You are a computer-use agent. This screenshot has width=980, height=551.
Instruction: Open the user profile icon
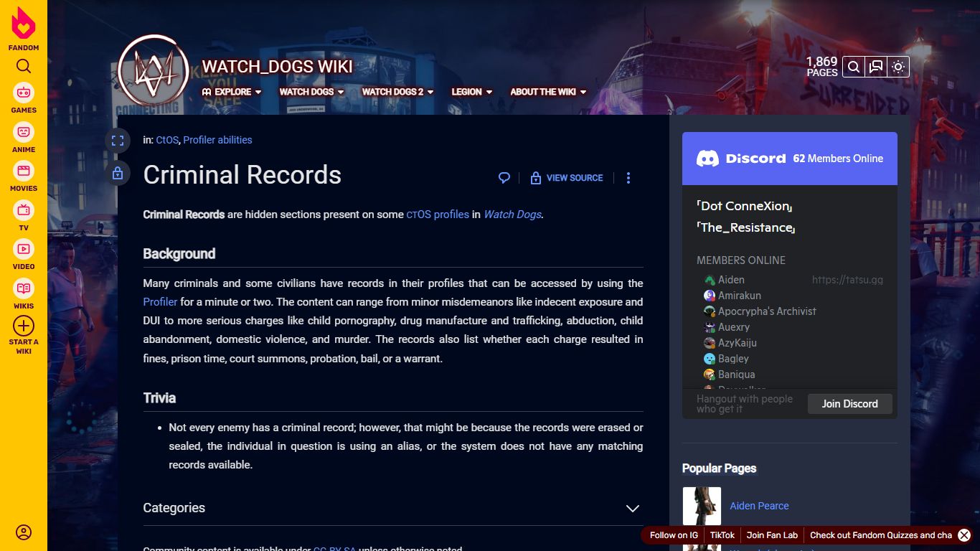click(x=24, y=532)
